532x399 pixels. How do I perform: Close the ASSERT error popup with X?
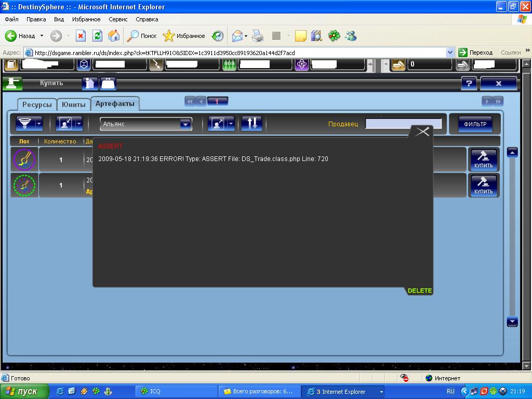(x=423, y=131)
